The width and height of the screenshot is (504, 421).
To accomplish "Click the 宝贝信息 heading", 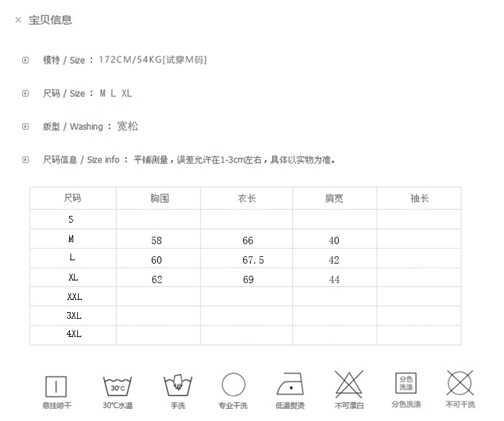I will point(50,20).
